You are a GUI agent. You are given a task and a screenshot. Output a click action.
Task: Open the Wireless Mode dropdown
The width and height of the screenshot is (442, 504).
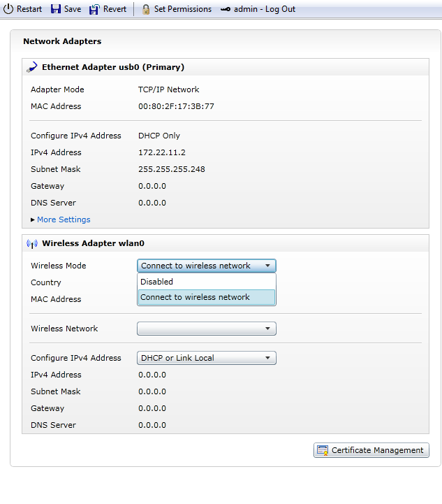[x=207, y=266]
